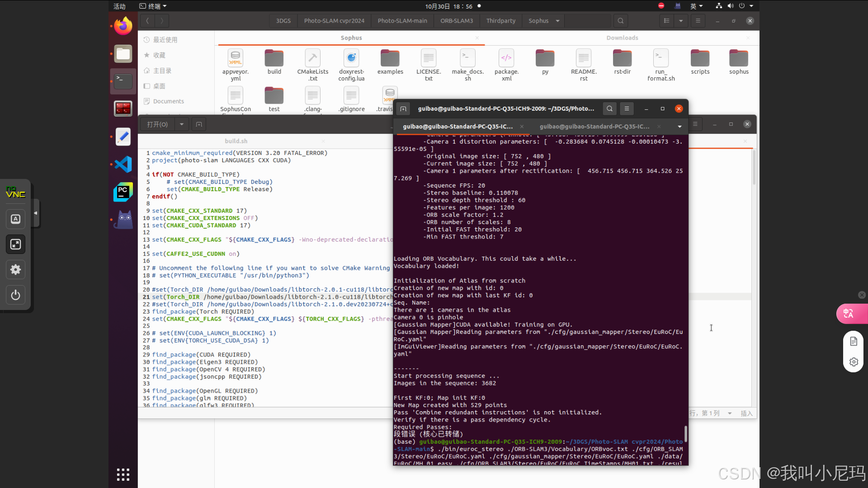Image resolution: width=868 pixels, height=488 pixels.
Task: Click the terminal search magnifier icon
Action: pos(609,108)
